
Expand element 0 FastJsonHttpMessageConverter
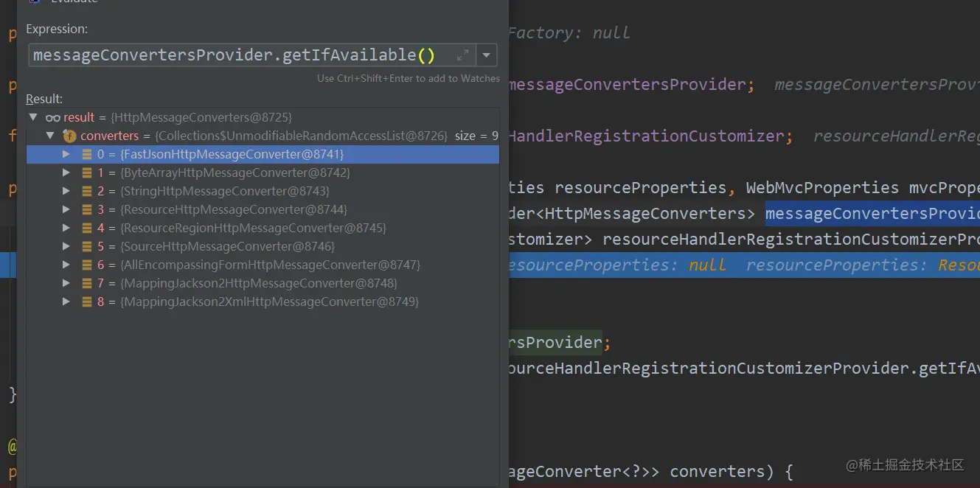click(x=66, y=154)
